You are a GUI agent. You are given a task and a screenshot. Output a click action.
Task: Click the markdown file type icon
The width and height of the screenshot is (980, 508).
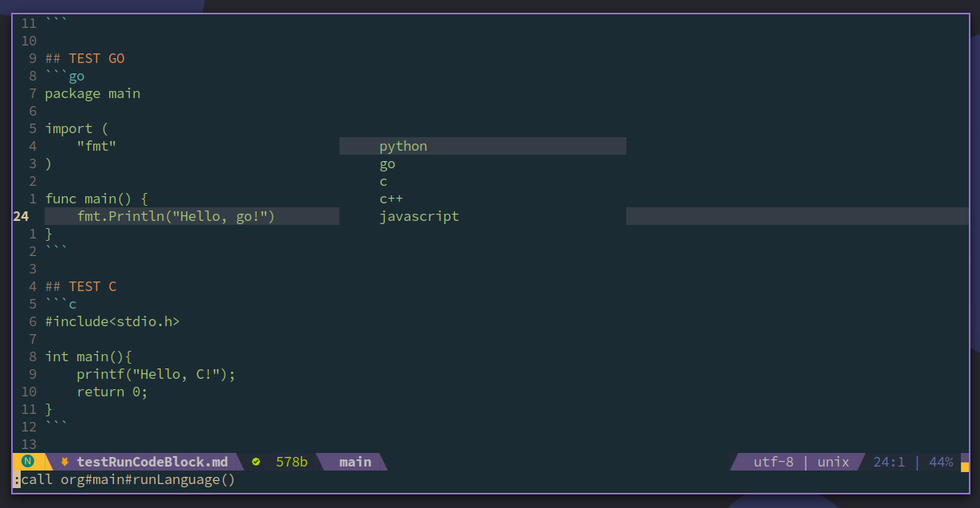click(x=65, y=462)
